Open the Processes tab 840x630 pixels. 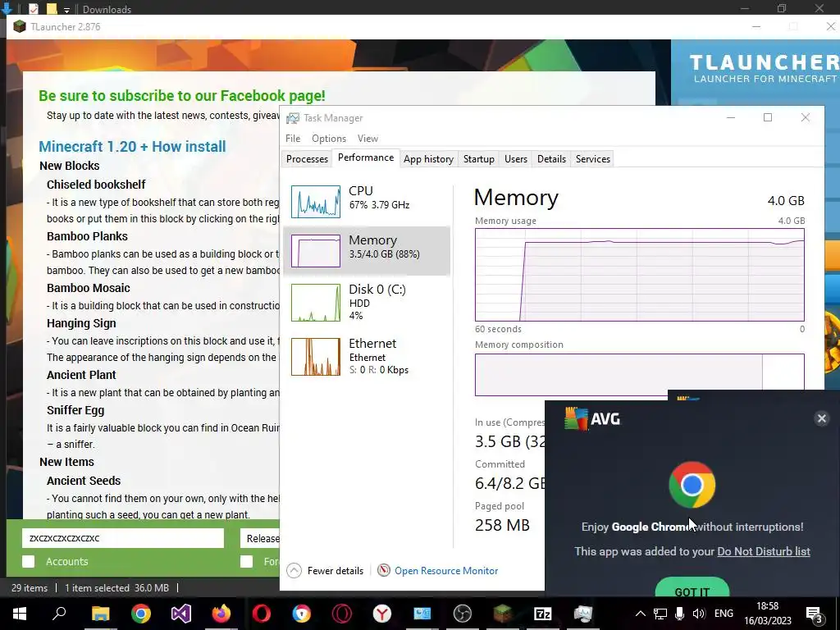click(307, 159)
